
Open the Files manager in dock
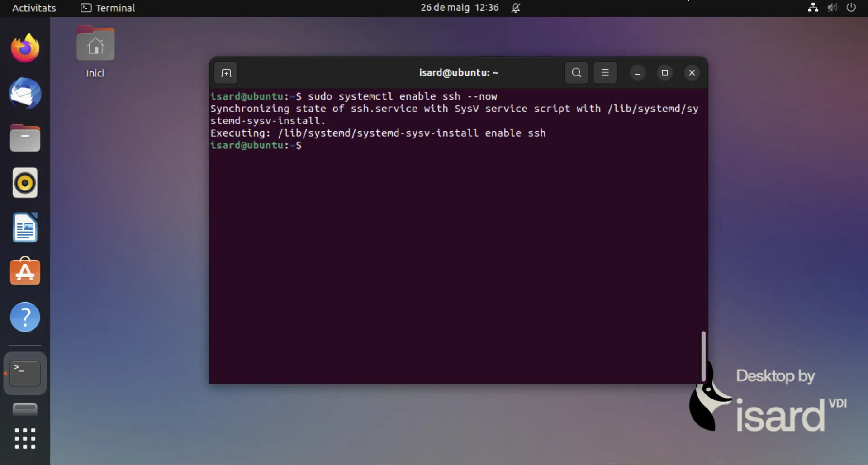point(25,138)
